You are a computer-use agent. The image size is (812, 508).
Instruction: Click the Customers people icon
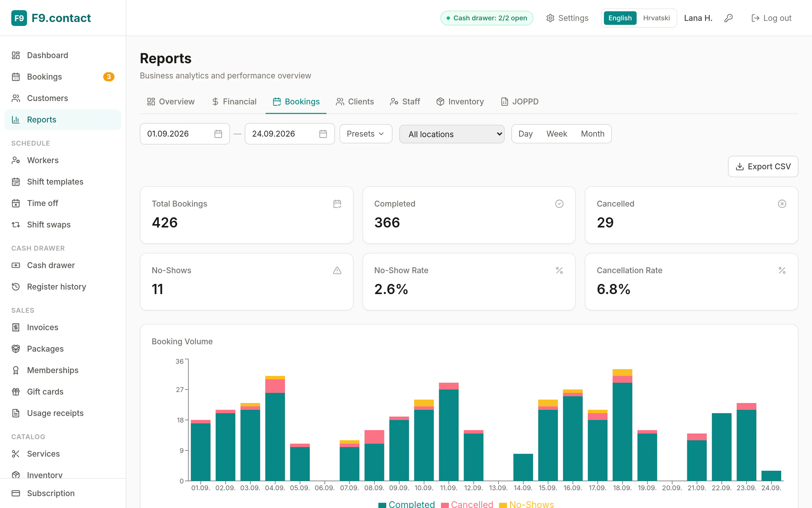point(16,98)
